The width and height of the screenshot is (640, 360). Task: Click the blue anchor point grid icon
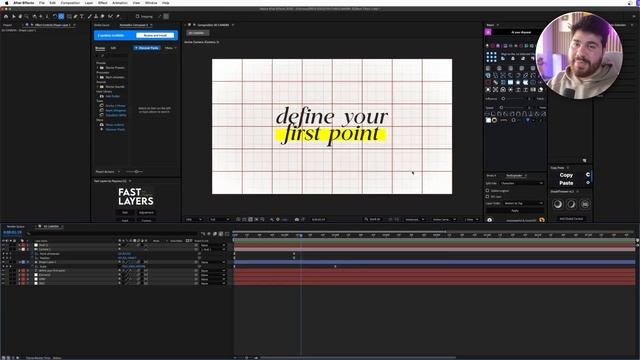(x=491, y=57)
